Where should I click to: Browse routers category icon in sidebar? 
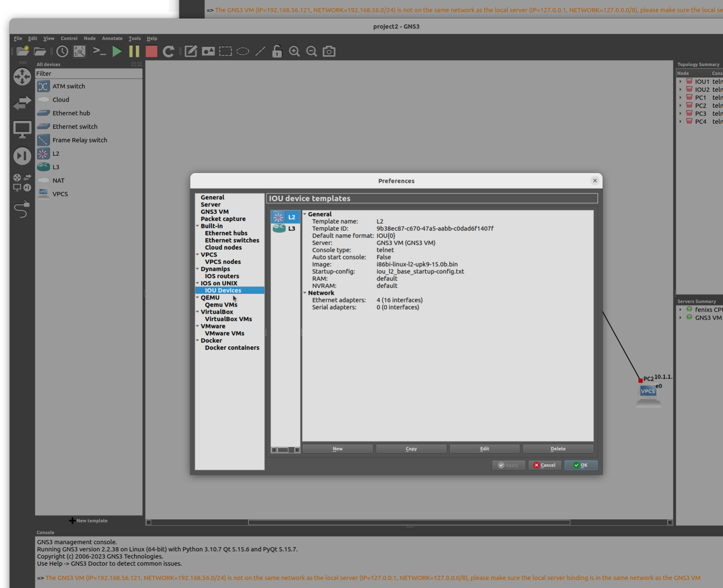click(x=22, y=77)
